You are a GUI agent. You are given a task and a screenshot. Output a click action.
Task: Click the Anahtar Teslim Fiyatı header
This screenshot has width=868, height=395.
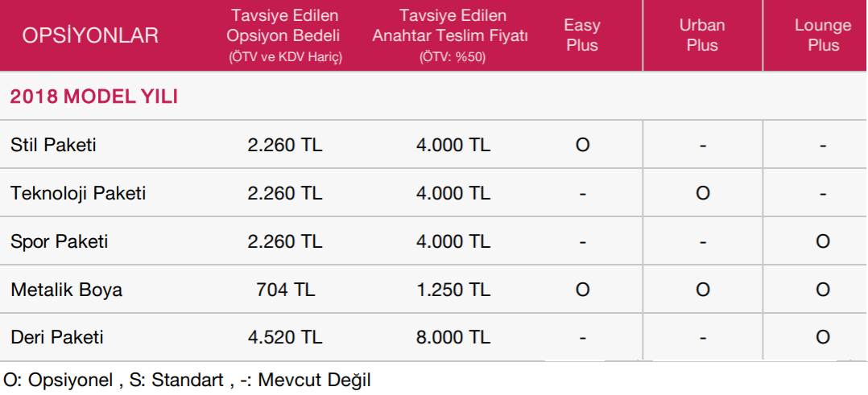[449, 35]
